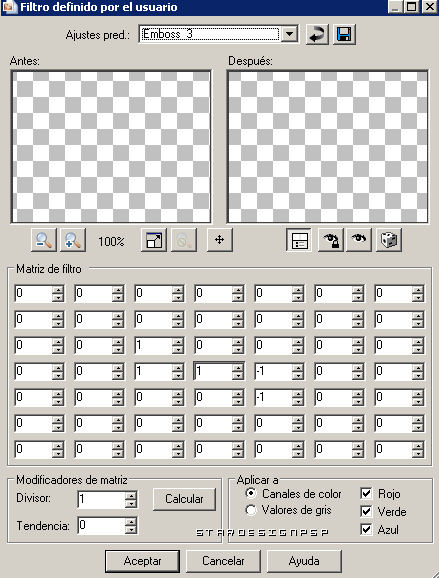The height and width of the screenshot is (578, 439).
Task: Toggle the show/hide previews panel icon
Action: 299,240
